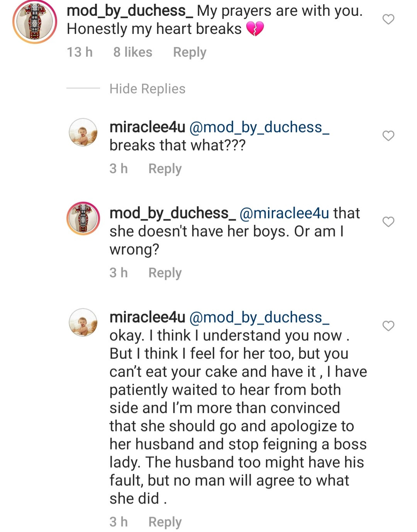417x532 pixels.
Task: Collapse thread with Hide Replies
Action: pos(147,89)
